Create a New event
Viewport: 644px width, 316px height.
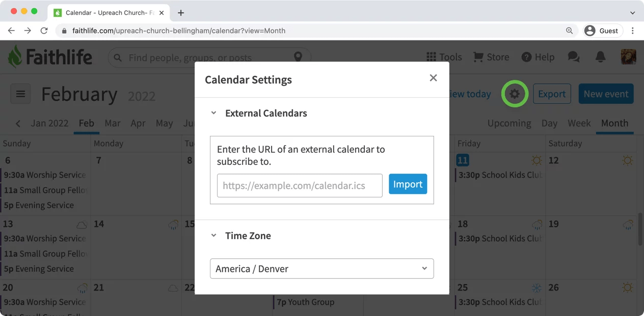coord(606,94)
